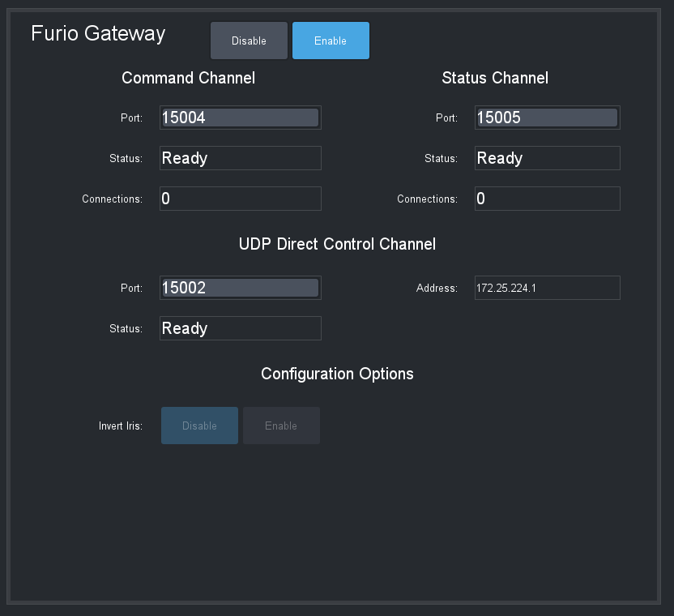Click the Status Channel section heading
Screen dimensions: 674x616
[495, 78]
